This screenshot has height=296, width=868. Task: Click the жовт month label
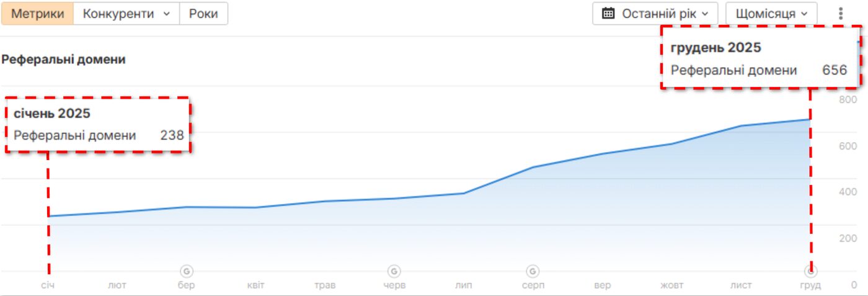[x=671, y=285]
